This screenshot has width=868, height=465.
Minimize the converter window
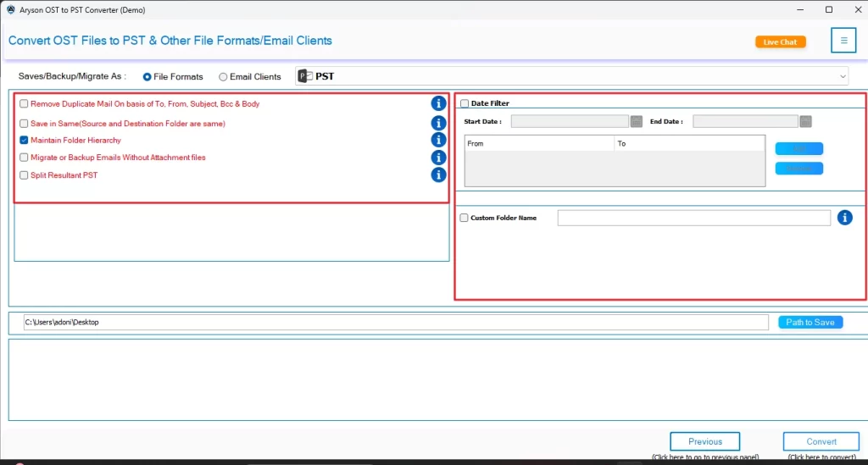[800, 9]
